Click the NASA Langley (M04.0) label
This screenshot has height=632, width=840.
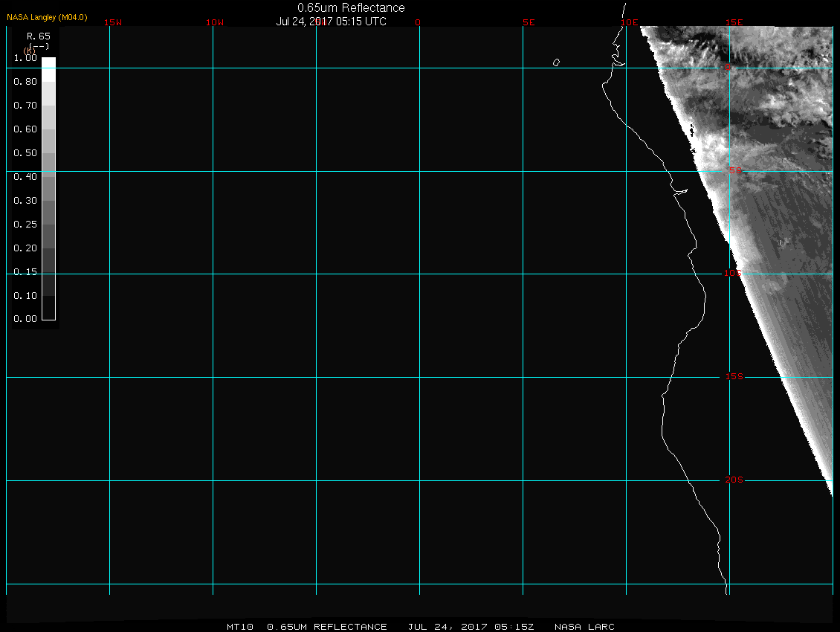(x=47, y=17)
